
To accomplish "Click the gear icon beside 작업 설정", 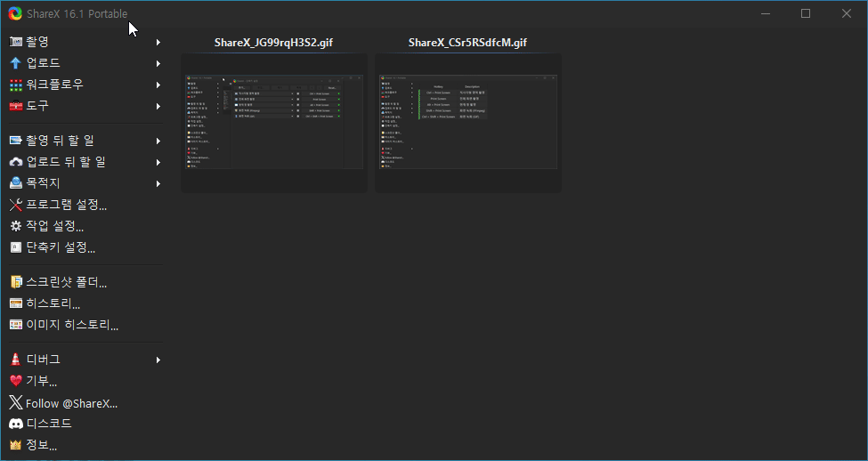I will (15, 226).
